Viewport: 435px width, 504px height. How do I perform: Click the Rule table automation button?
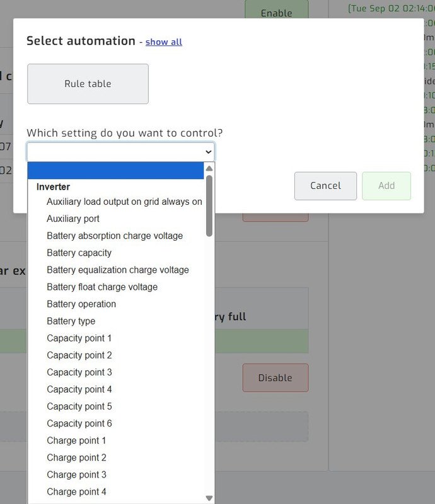click(88, 84)
